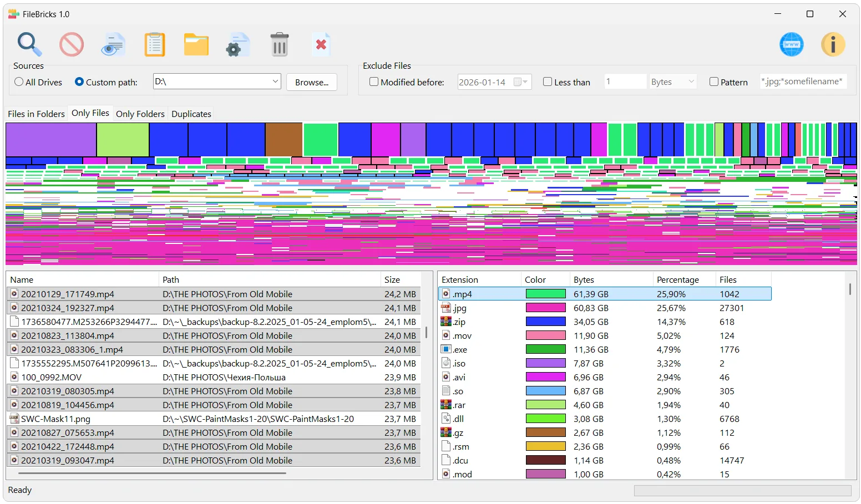Image resolution: width=861 pixels, height=504 pixels.
Task: Click the file list horizontal scrollbar
Action: tap(152, 474)
